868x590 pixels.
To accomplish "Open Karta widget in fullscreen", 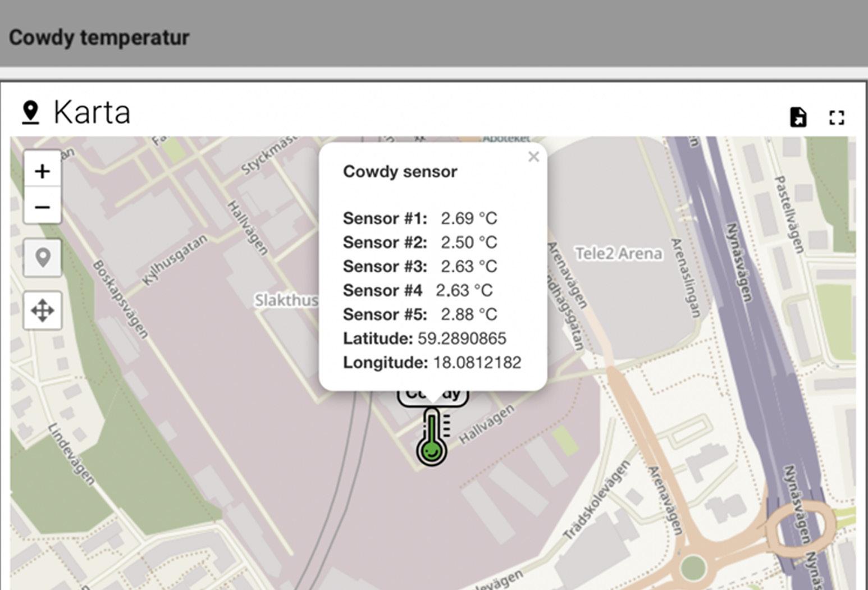I will [x=837, y=117].
